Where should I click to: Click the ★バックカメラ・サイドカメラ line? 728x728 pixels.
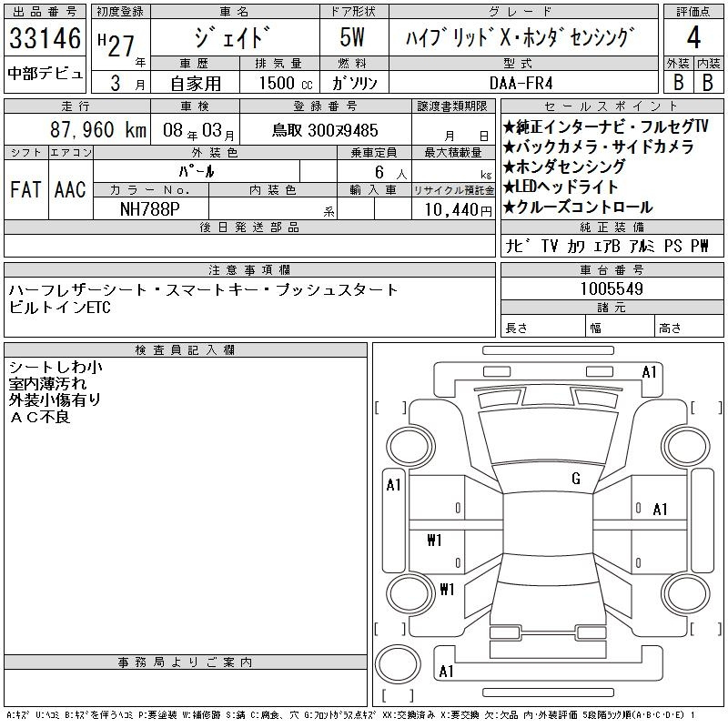(x=599, y=147)
